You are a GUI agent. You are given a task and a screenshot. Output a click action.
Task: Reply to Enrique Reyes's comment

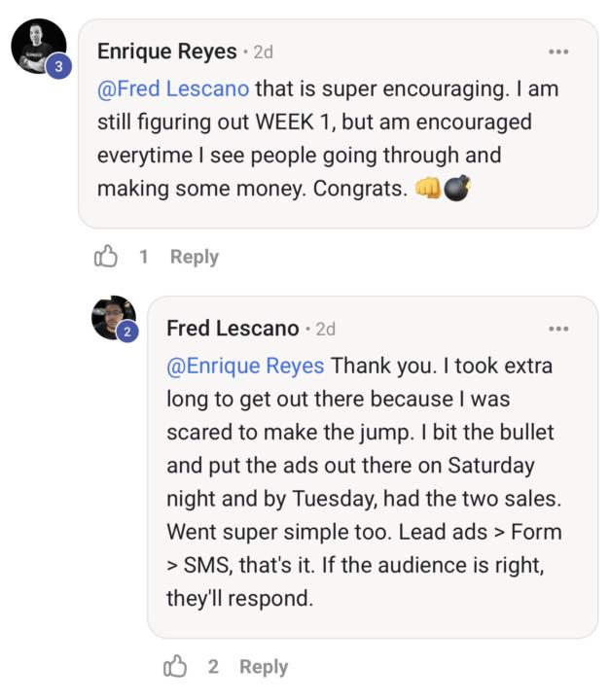[x=194, y=257]
